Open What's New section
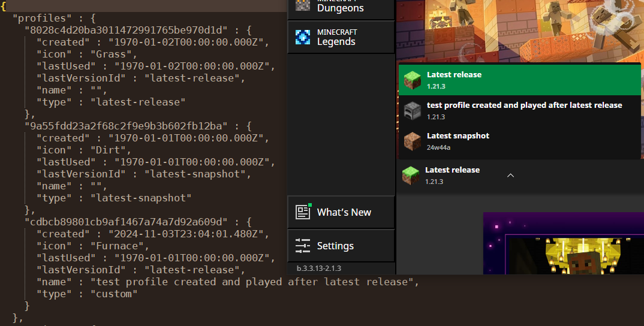This screenshot has height=326, width=644. pyautogui.click(x=341, y=212)
